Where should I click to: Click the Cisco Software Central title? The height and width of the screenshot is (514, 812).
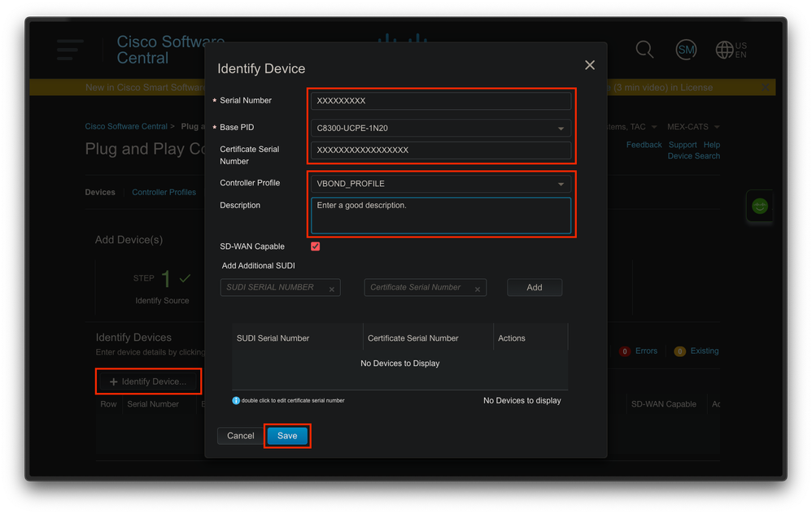pyautogui.click(x=171, y=50)
